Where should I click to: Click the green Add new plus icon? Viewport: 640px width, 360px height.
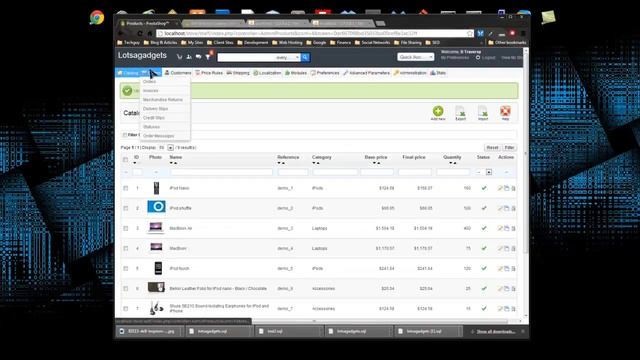pos(438,111)
